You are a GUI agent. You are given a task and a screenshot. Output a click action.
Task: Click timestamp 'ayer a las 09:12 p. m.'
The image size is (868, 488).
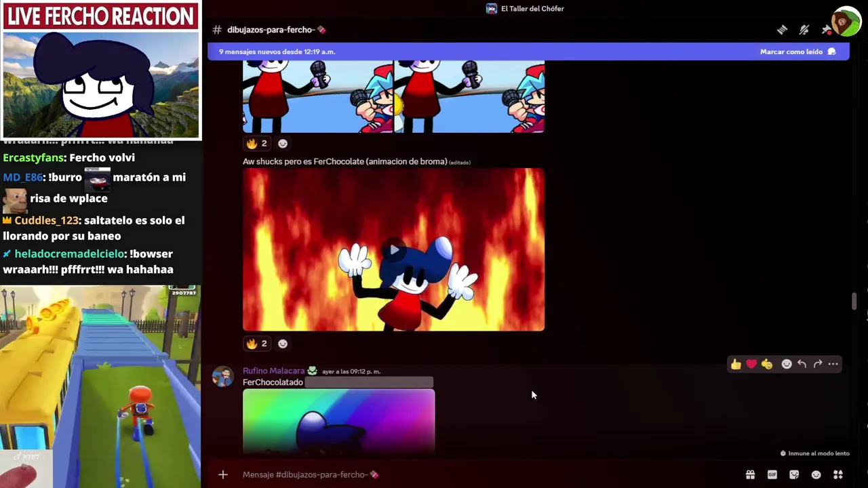point(351,371)
